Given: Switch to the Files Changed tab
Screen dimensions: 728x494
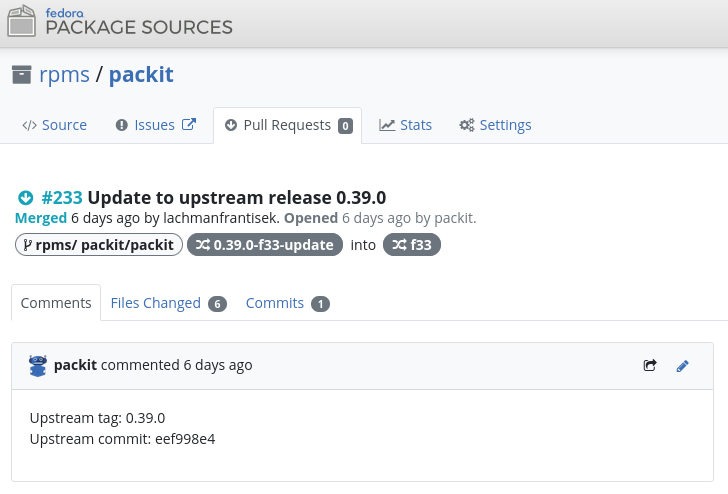Looking at the screenshot, I should 156,303.
